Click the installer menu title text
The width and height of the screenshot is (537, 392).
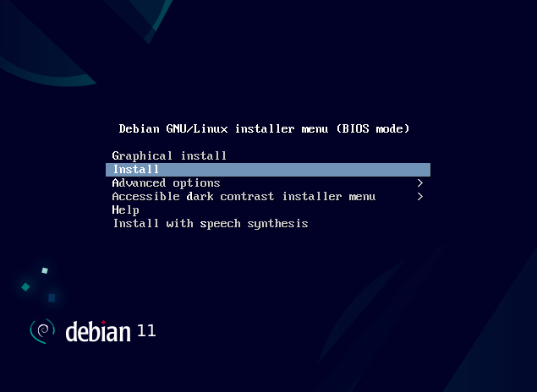coord(264,129)
